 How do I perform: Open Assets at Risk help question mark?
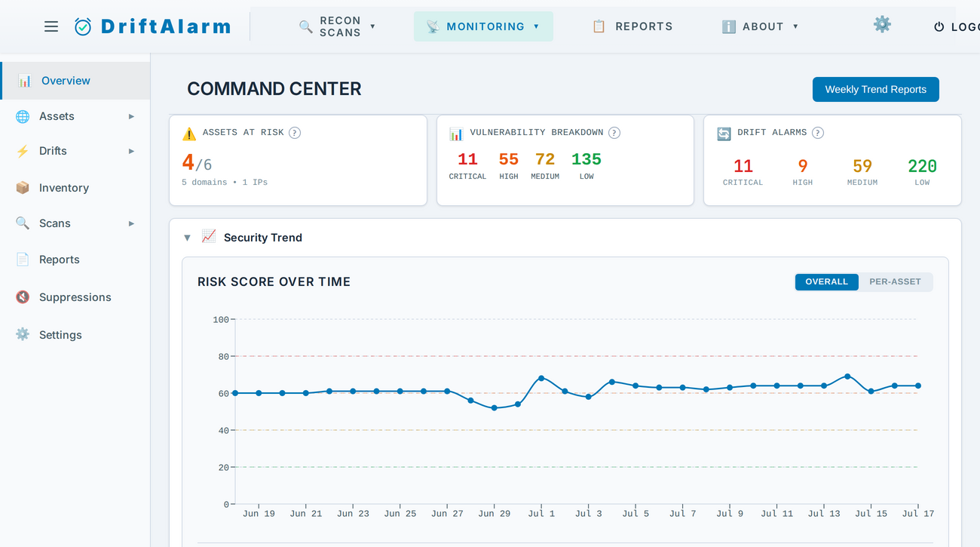point(295,133)
